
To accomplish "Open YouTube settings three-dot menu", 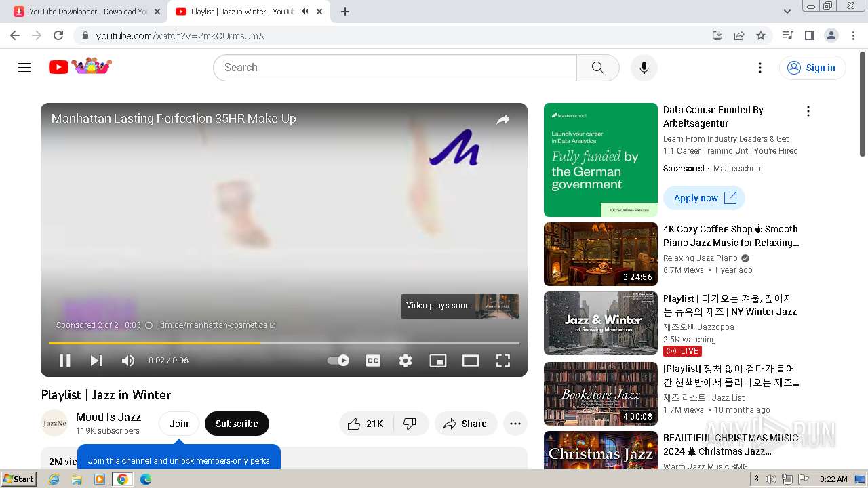I will (760, 68).
